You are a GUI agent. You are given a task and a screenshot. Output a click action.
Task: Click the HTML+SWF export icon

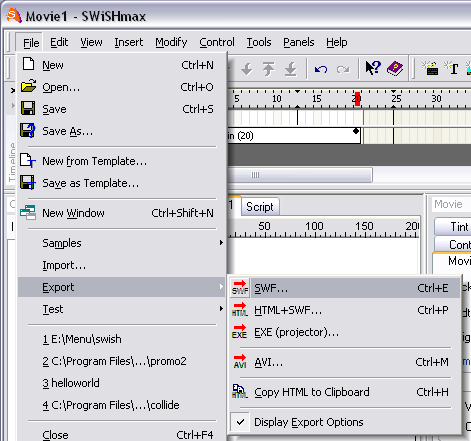click(x=240, y=309)
